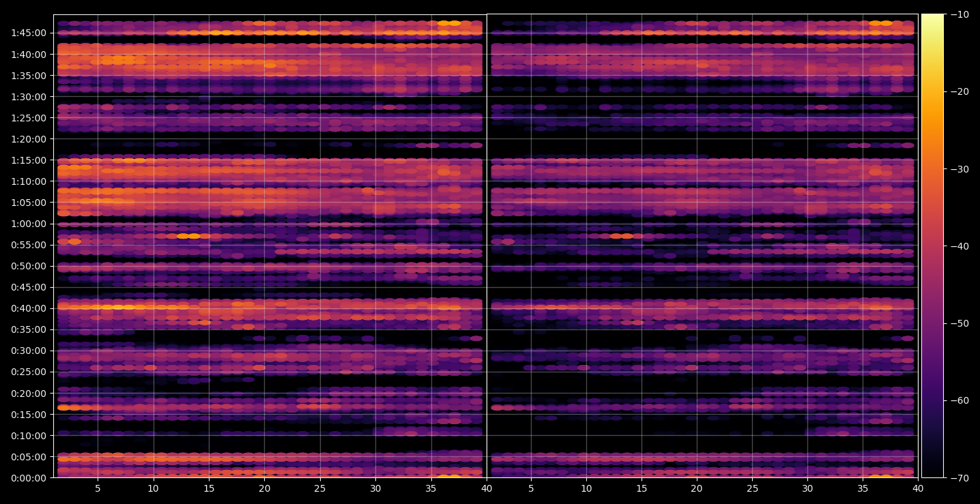The image size is (980, 504).
Task: Click the 1:10:00 y-axis label
Action: (x=29, y=181)
